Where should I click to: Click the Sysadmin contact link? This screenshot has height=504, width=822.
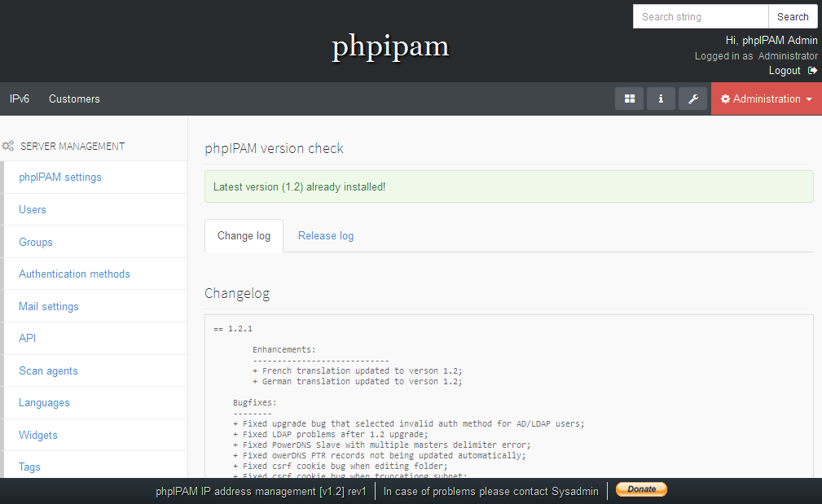(x=575, y=492)
